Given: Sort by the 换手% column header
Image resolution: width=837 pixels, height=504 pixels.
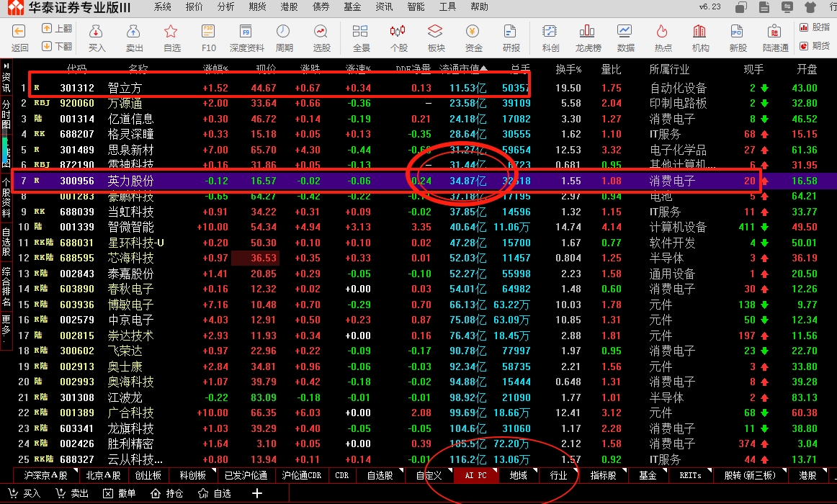Looking at the screenshot, I should (568, 69).
